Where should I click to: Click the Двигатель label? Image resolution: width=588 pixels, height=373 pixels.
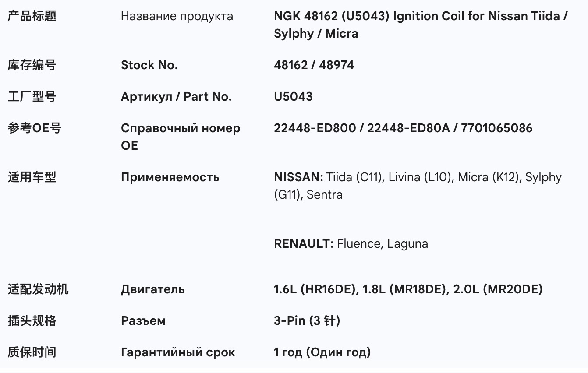click(152, 289)
